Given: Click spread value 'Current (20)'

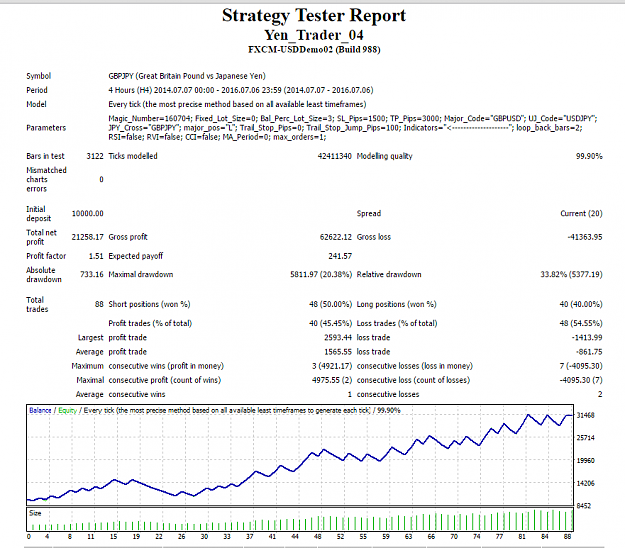Looking at the screenshot, I should pyautogui.click(x=581, y=214).
